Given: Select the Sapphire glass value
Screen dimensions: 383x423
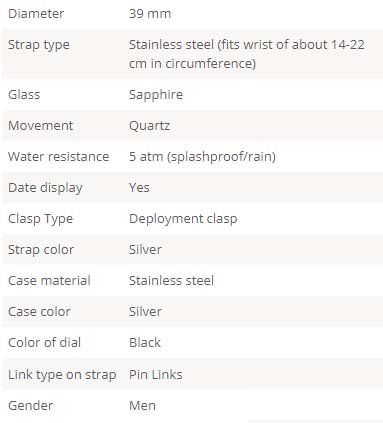Looking at the screenshot, I should 156,95.
